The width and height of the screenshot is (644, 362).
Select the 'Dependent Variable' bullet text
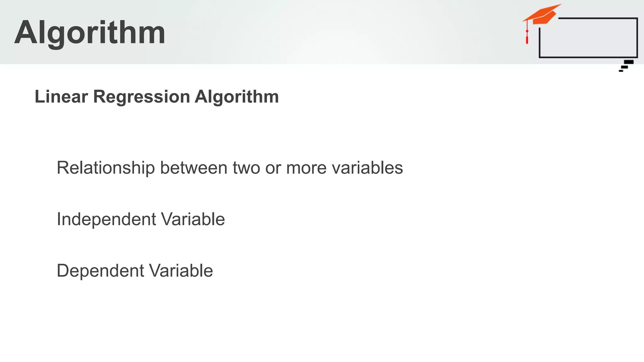(135, 271)
